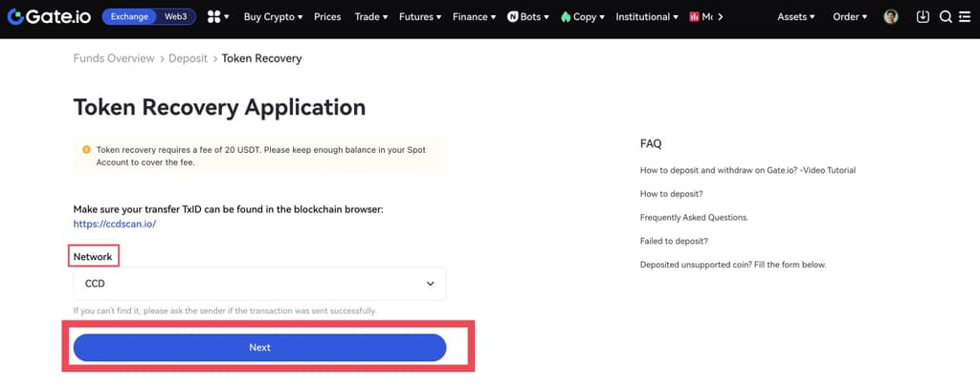Image resolution: width=980 pixels, height=390 pixels.
Task: Switch to Web3 mode toggle
Action: coord(177,17)
